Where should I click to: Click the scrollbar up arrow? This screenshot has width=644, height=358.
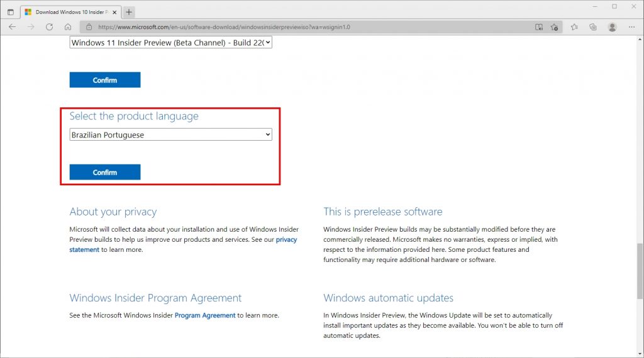(x=640, y=40)
